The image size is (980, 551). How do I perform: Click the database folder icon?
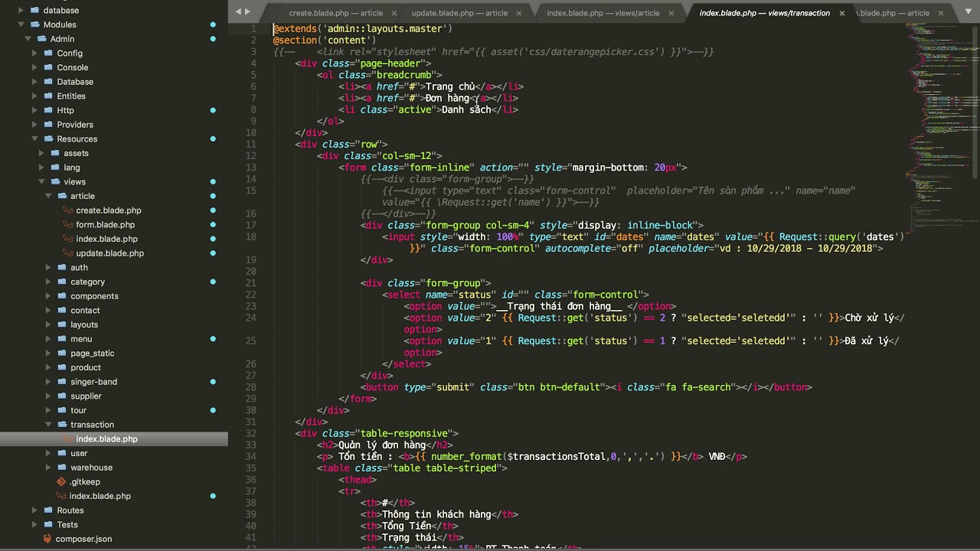tap(34, 11)
